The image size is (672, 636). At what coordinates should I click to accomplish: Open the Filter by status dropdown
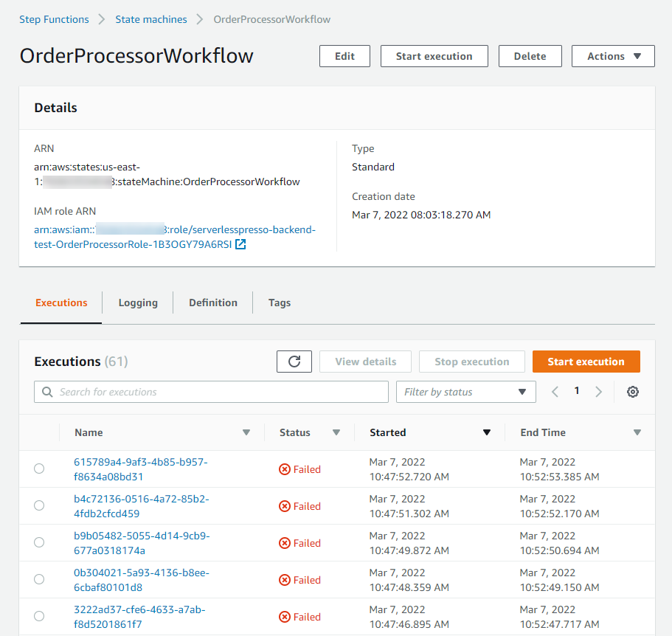point(466,392)
